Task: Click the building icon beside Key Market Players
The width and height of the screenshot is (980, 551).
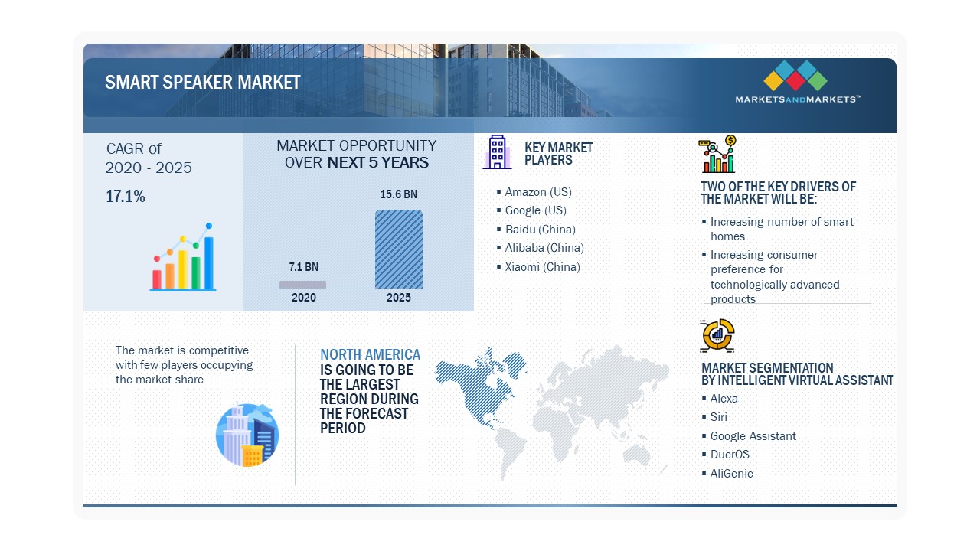Action: [497, 152]
